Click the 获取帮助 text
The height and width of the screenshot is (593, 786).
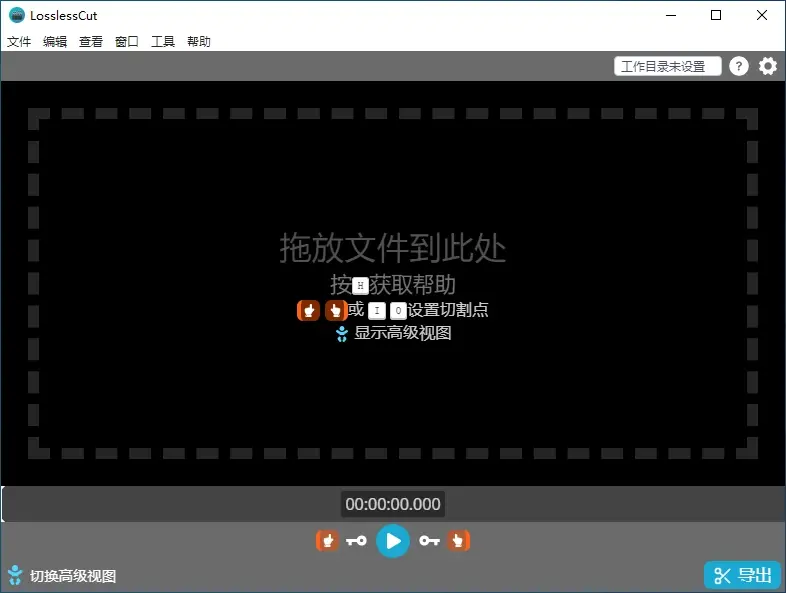(413, 285)
